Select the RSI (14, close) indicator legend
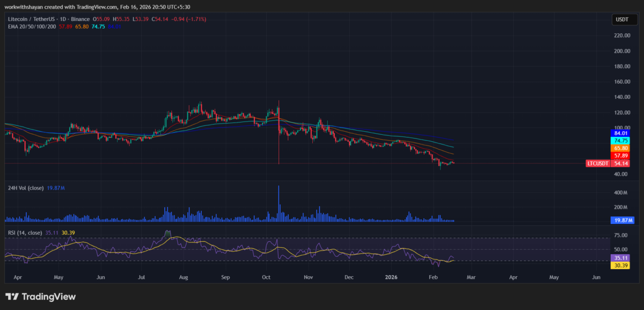Image resolution: width=644 pixels, height=310 pixels. pos(25,233)
